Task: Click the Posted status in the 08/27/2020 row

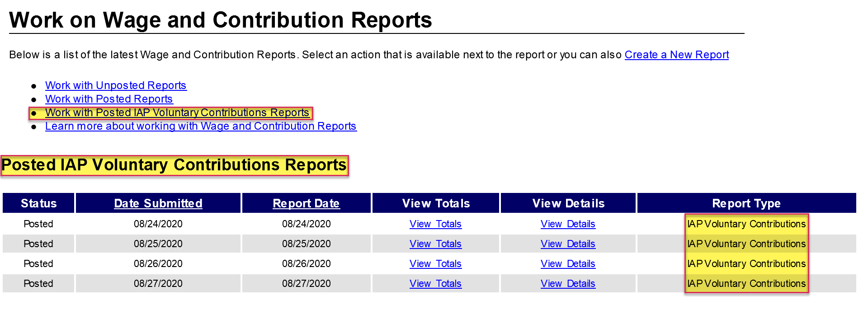Action: pos(38,284)
